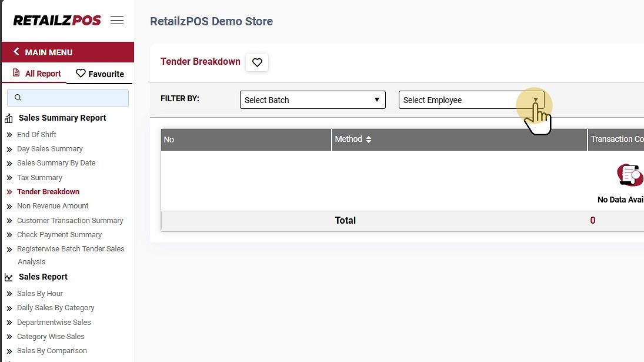The height and width of the screenshot is (362, 644).
Task: Click the hamburger menu icon
Action: [117, 21]
